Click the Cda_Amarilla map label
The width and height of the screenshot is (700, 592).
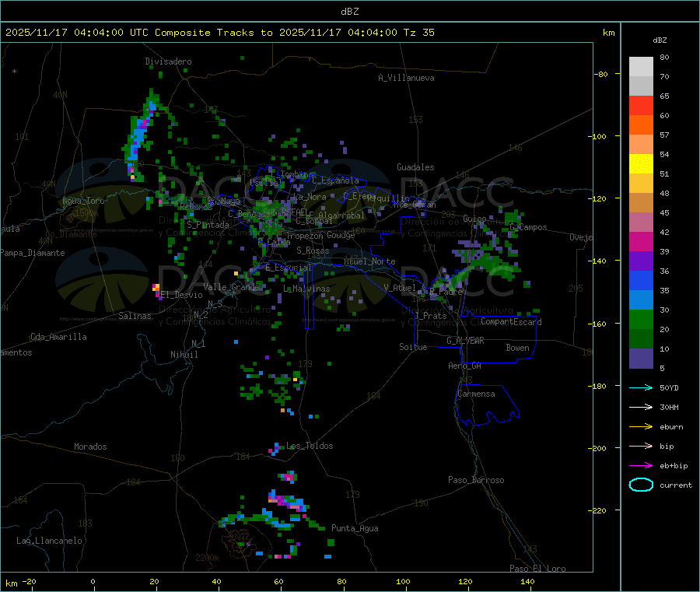tap(58, 337)
